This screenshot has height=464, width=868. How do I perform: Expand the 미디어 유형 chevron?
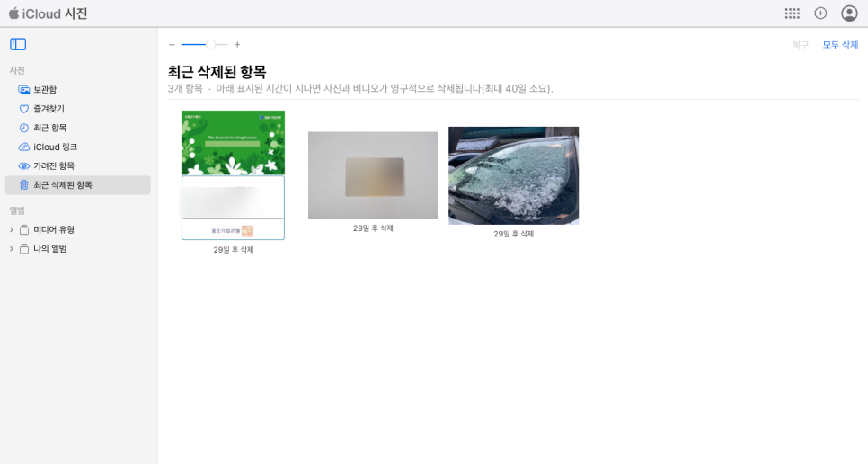11,230
